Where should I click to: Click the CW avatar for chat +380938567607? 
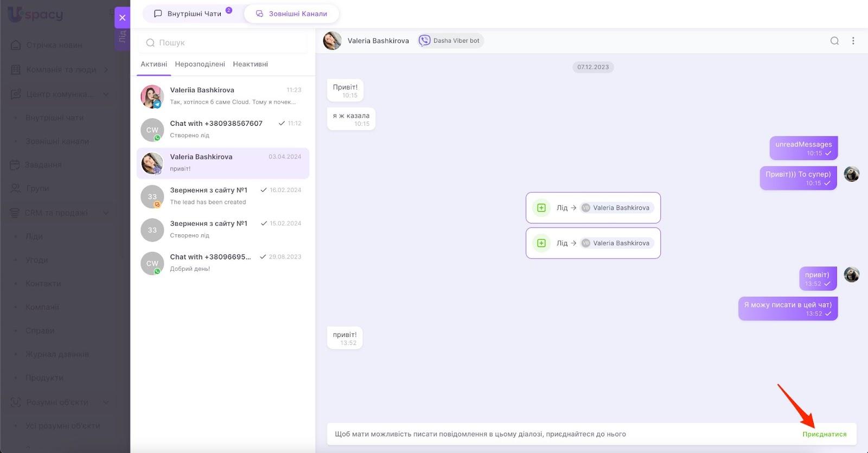click(152, 130)
